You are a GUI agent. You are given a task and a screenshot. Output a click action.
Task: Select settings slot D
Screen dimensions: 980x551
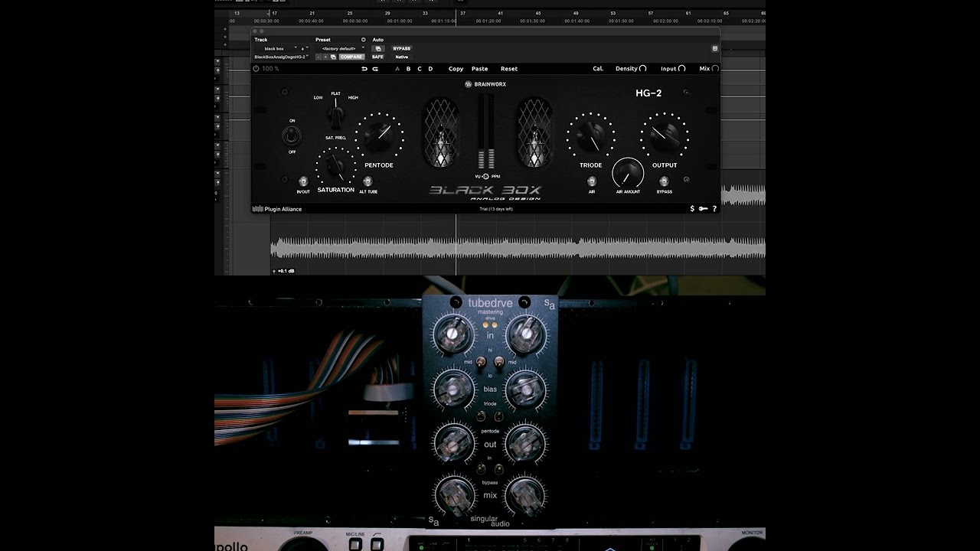[x=430, y=69]
